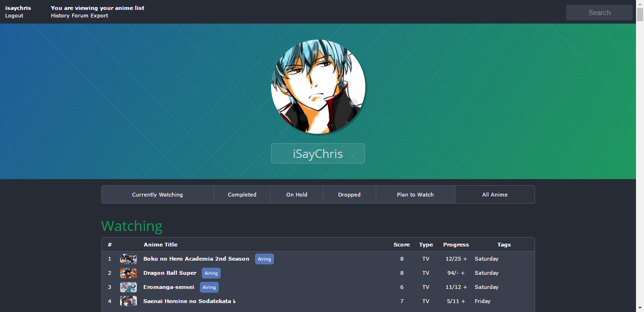Viewport: 644px width, 312px height.
Task: Click Dragon Ball Super thumbnail image
Action: point(128,273)
